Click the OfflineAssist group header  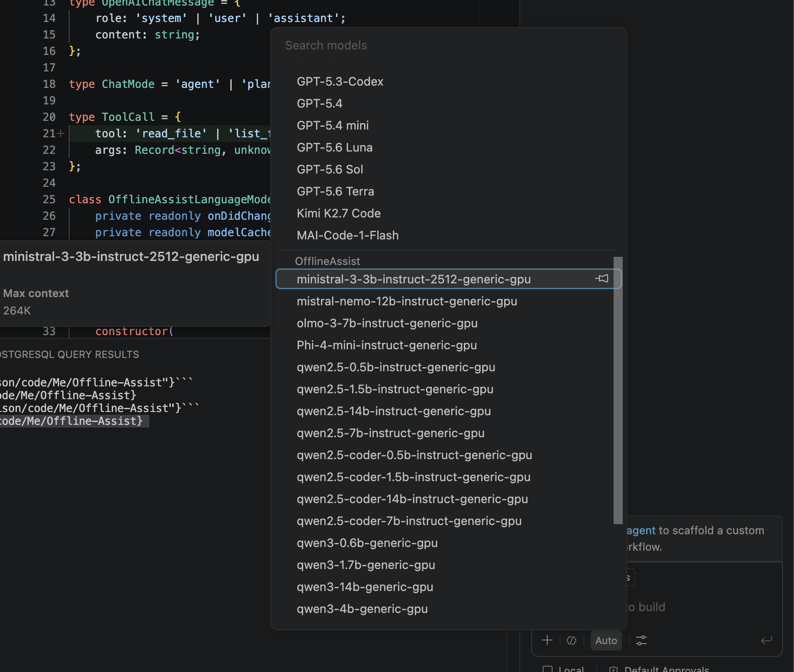[x=327, y=261]
